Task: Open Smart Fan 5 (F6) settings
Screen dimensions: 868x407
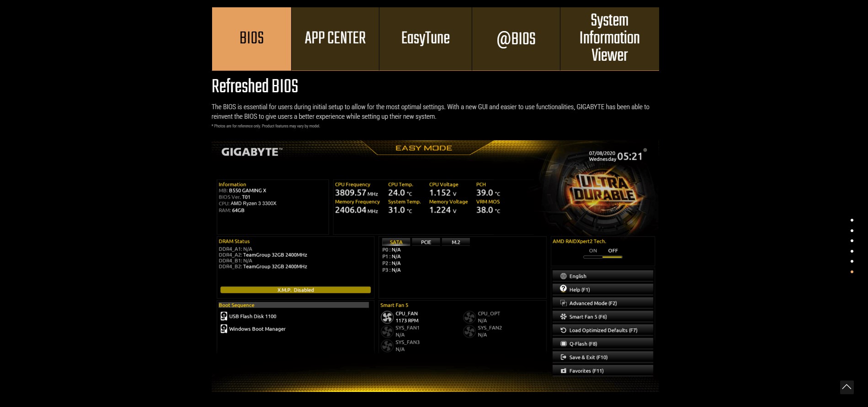Action: pos(602,317)
